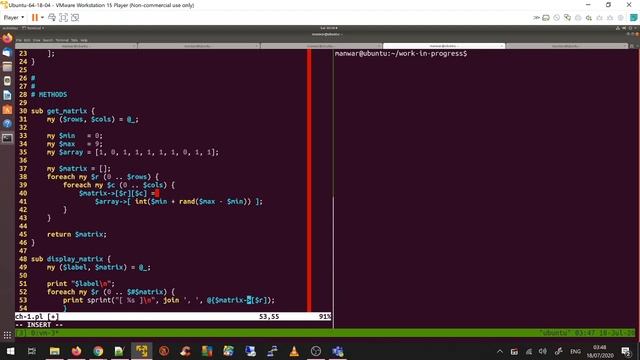Click the 'sub display_matrix' line
The image size is (640, 360).
pos(71,259)
